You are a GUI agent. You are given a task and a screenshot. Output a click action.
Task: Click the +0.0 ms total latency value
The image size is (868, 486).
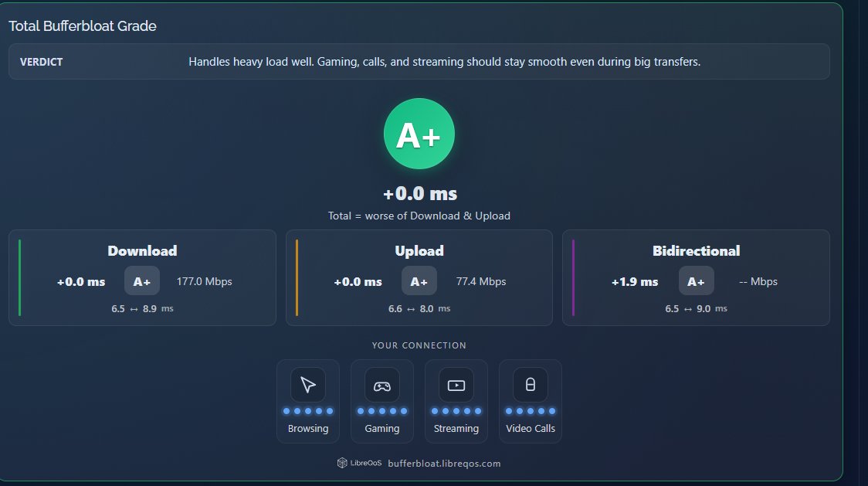[419, 193]
